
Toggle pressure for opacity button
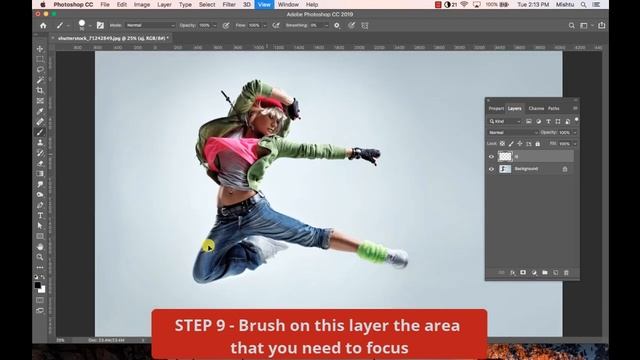[x=226, y=25]
